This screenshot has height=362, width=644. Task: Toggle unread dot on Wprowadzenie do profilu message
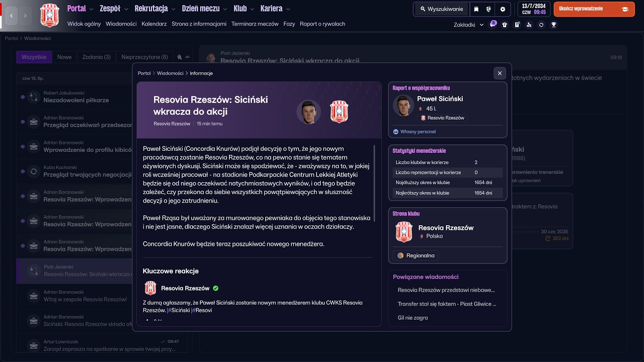(23, 146)
